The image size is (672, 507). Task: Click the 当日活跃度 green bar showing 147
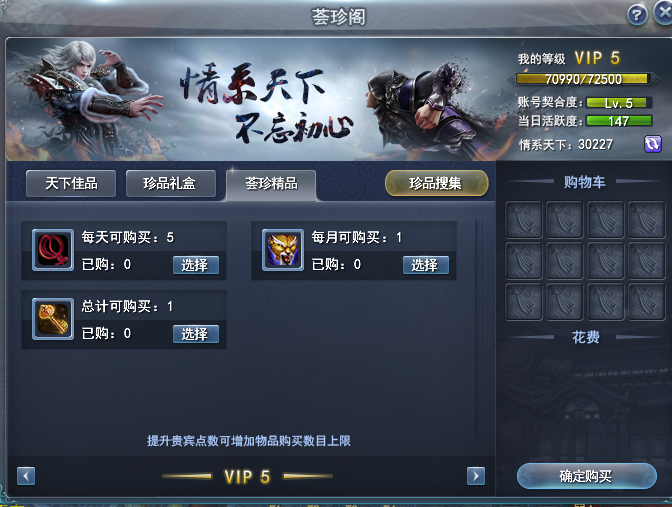(619, 121)
